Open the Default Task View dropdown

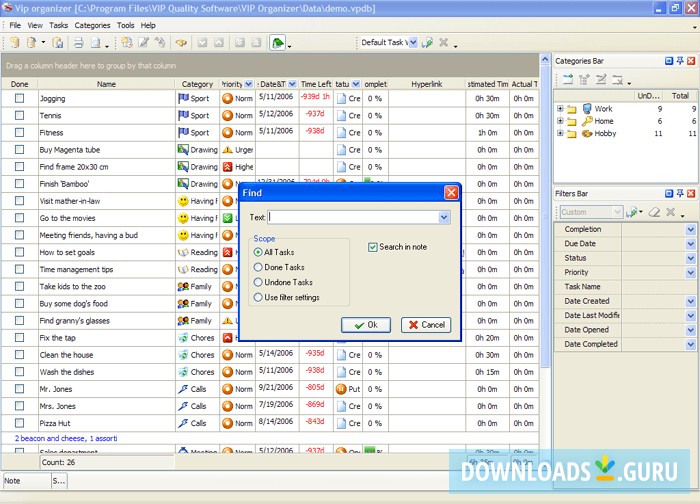pyautogui.click(x=413, y=43)
